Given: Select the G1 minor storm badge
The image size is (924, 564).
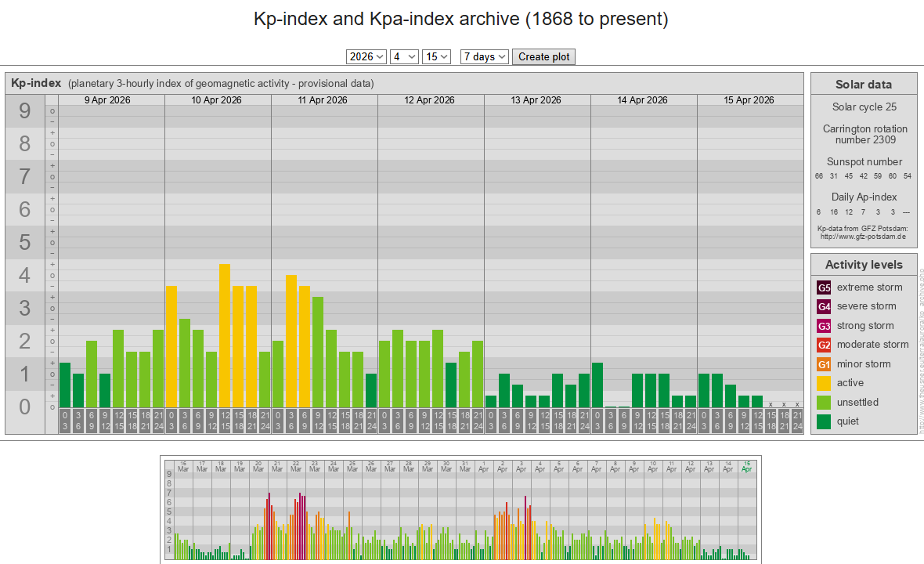Looking at the screenshot, I should (824, 364).
